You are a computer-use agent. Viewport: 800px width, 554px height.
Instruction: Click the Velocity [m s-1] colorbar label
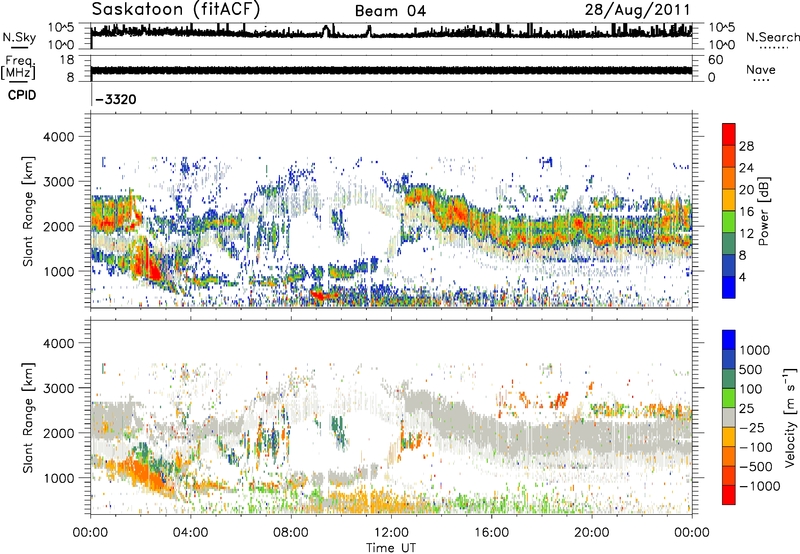click(790, 417)
